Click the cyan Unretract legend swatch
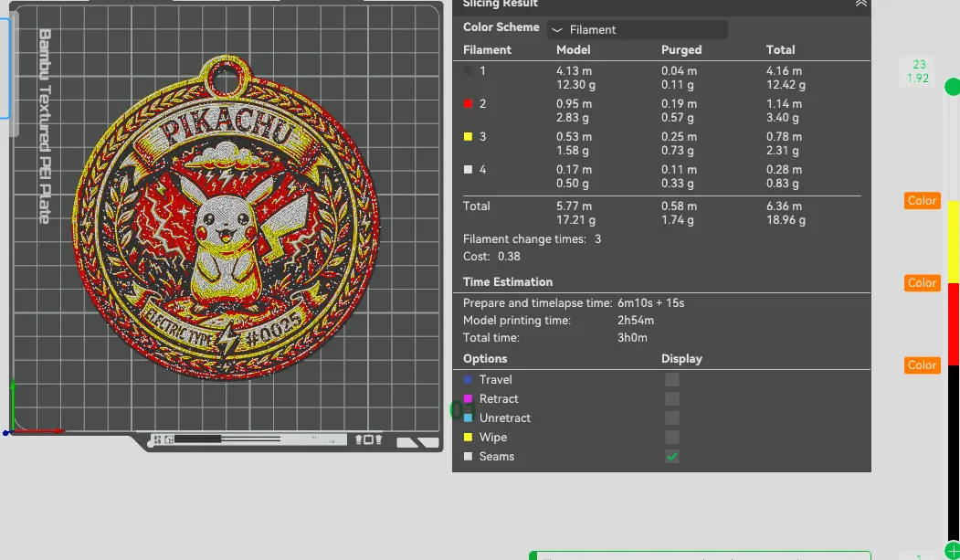 [x=468, y=418]
